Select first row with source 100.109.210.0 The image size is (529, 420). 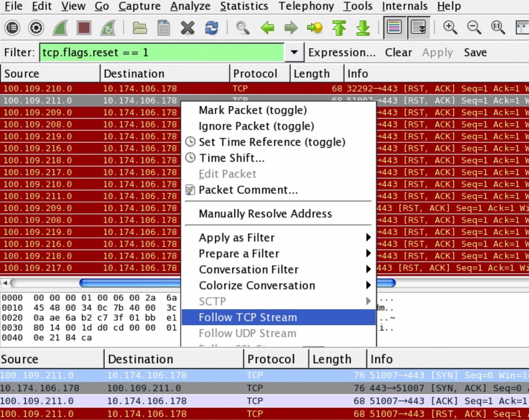[x=264, y=89]
